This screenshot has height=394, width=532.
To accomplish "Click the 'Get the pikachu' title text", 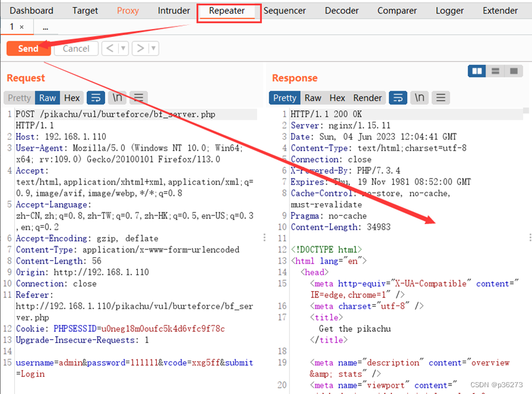I will pos(355,329).
